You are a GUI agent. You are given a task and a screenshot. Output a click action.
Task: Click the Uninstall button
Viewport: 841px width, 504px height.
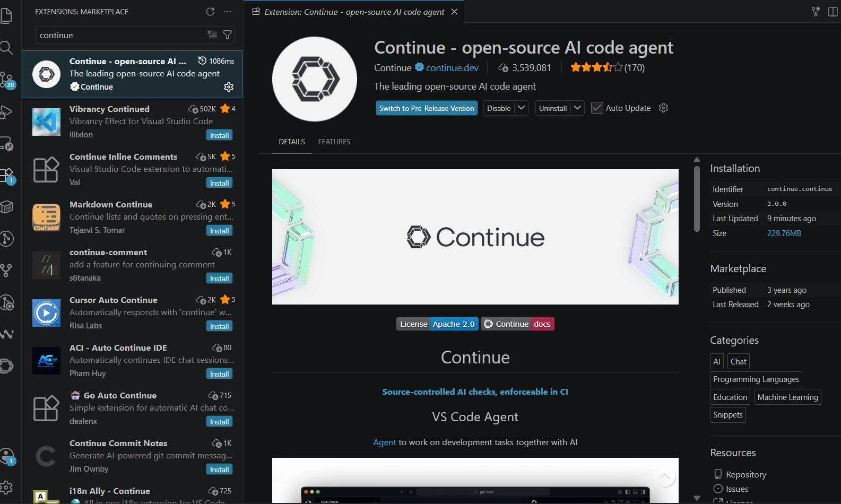pos(553,108)
